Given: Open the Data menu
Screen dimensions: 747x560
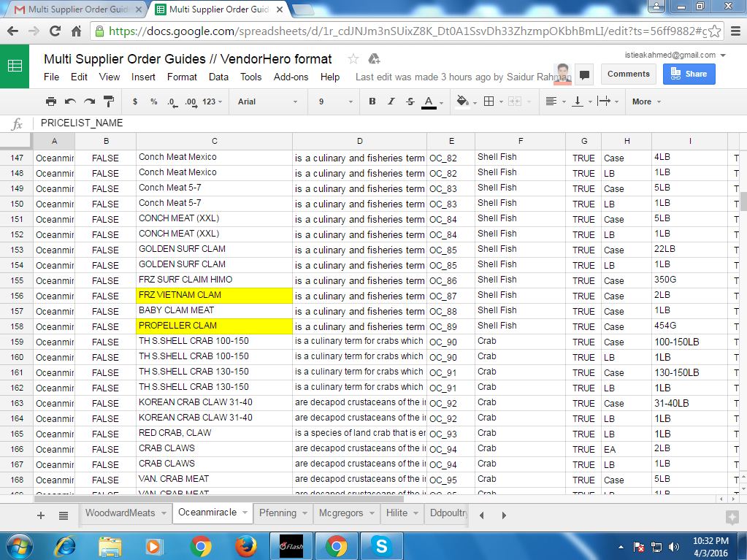Looking at the screenshot, I should pyautogui.click(x=218, y=77).
